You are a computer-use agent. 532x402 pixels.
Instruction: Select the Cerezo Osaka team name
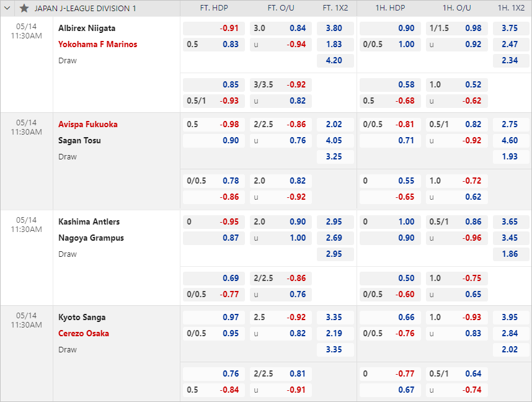coord(84,333)
